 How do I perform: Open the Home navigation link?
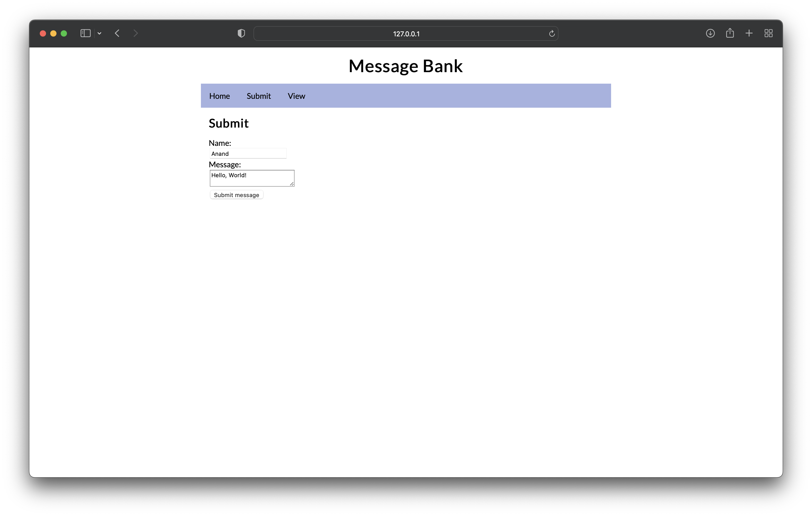(x=219, y=96)
